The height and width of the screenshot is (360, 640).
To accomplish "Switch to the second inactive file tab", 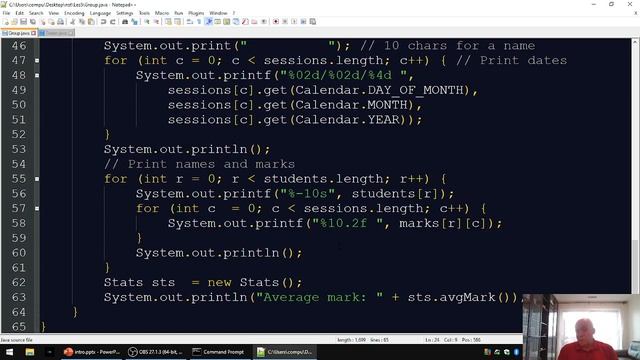I will [57, 33].
